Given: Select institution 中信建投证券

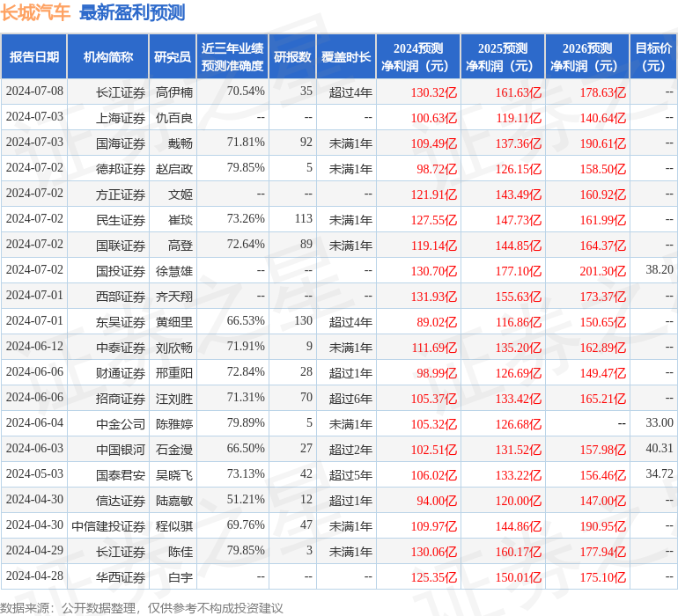Looking at the screenshot, I should click(108, 525).
